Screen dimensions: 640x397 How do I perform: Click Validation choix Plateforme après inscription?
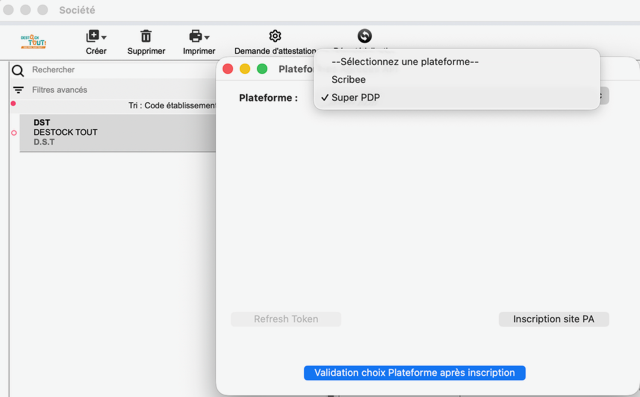click(414, 373)
